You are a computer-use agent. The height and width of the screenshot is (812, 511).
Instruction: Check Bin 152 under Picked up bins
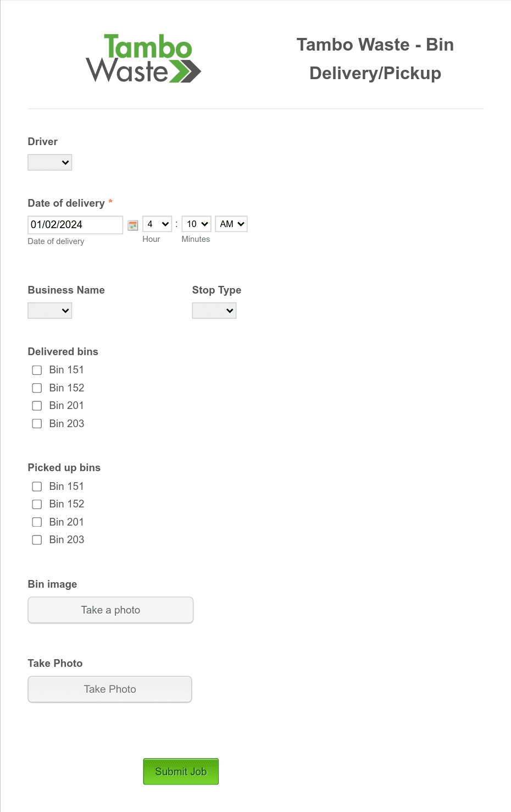(37, 504)
